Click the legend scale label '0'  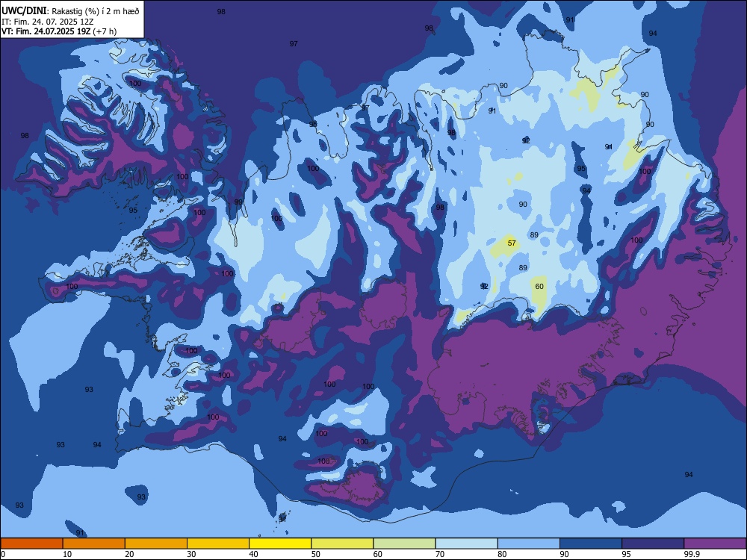coord(3,554)
